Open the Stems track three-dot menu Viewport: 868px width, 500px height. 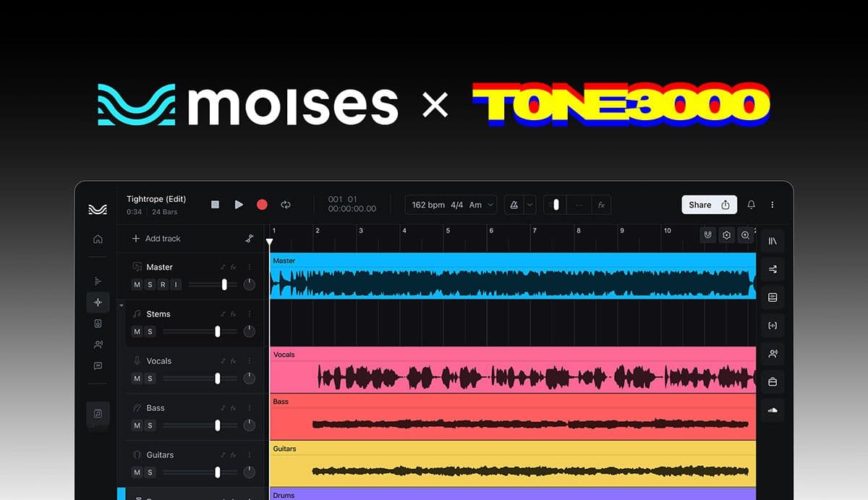(250, 315)
